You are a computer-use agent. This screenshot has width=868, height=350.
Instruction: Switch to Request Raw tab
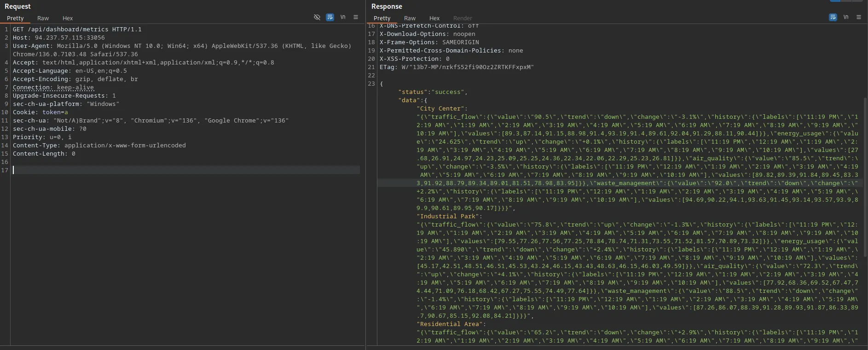point(43,18)
